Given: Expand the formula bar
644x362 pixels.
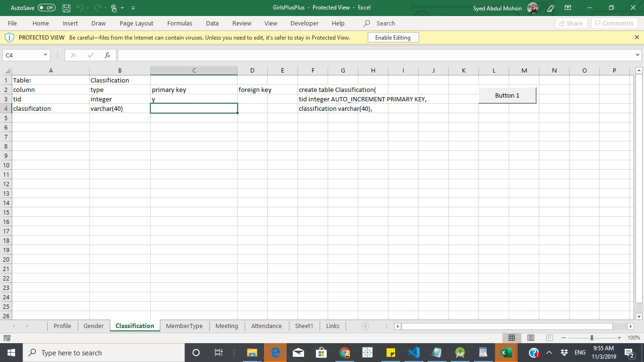Looking at the screenshot, I should (638, 55).
